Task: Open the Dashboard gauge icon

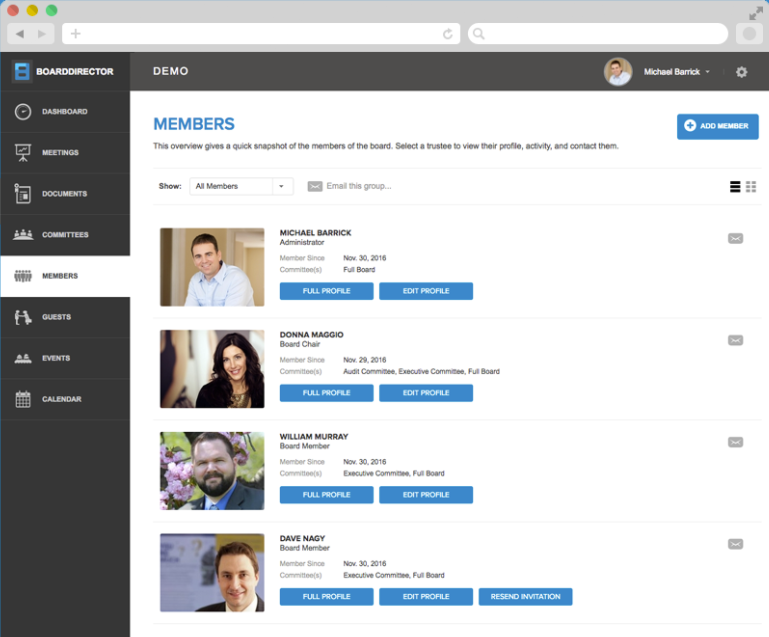Action: pos(23,112)
